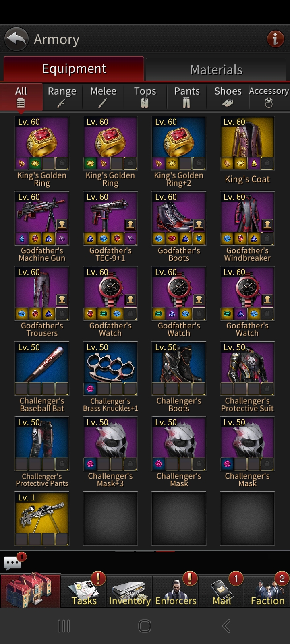Select the Equipment tab

(74, 68)
